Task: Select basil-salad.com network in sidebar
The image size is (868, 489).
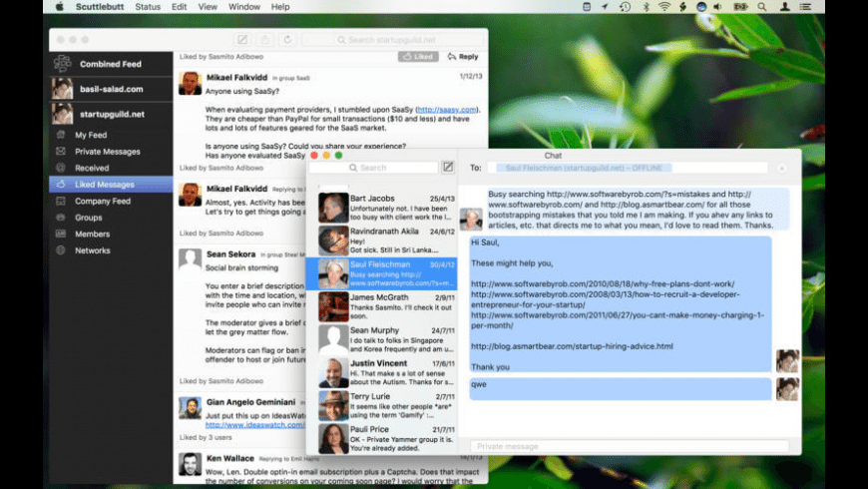Action: click(111, 89)
